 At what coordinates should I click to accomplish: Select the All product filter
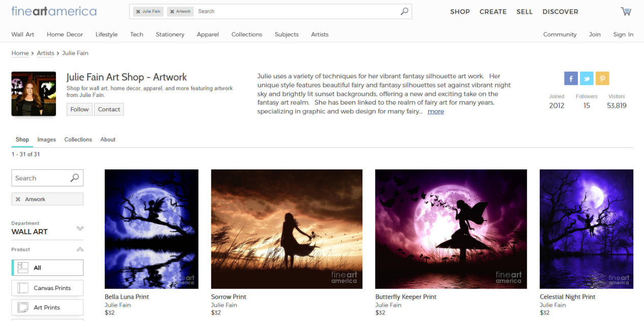coord(47,268)
